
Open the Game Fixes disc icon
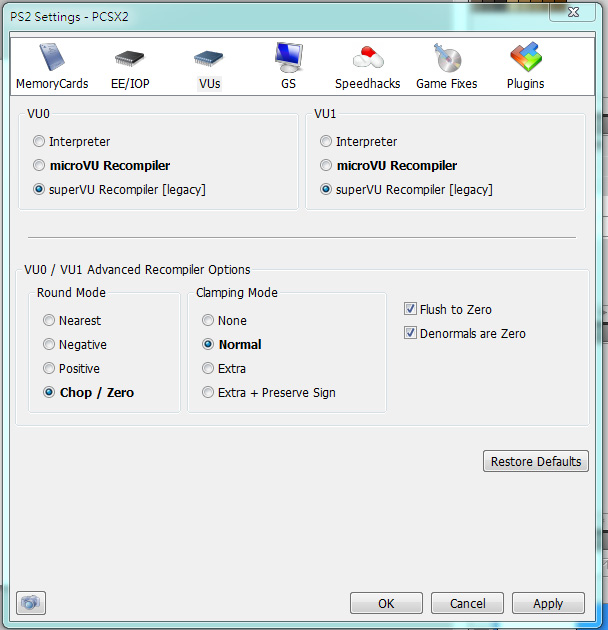click(447, 57)
